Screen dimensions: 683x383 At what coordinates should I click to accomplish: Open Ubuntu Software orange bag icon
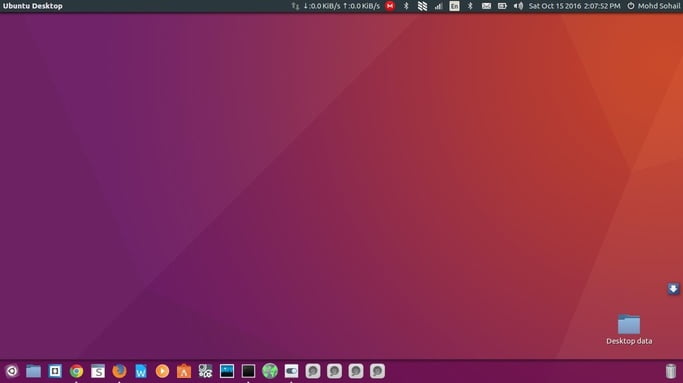tap(184, 371)
